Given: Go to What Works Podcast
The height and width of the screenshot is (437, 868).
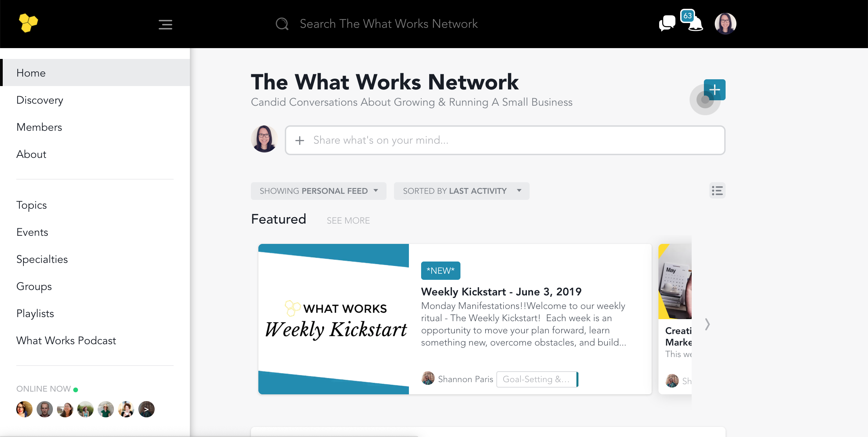Looking at the screenshot, I should point(66,341).
